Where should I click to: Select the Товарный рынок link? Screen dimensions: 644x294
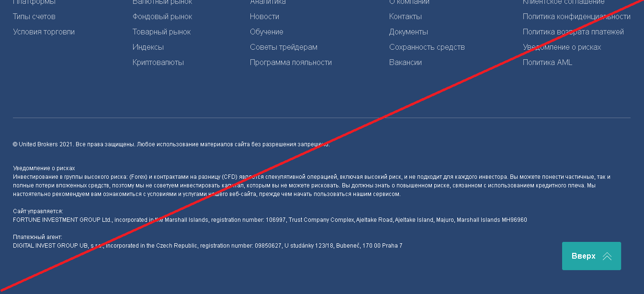162,32
